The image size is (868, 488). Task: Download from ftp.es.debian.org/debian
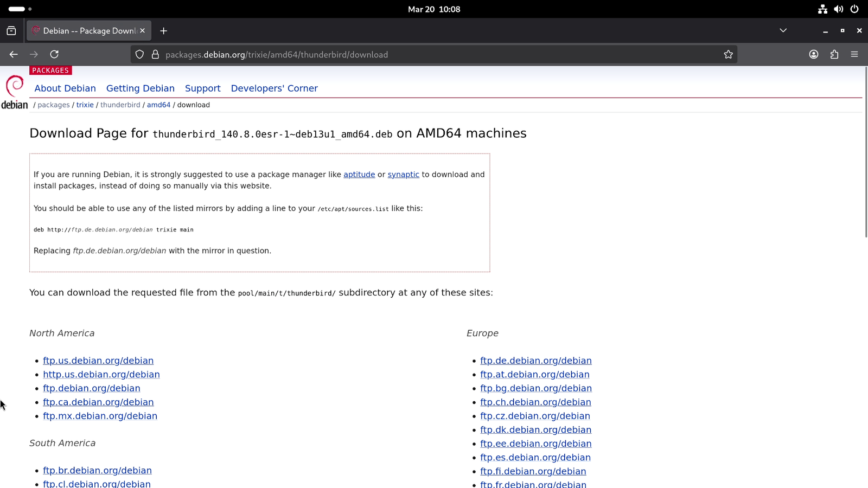pos(535,458)
